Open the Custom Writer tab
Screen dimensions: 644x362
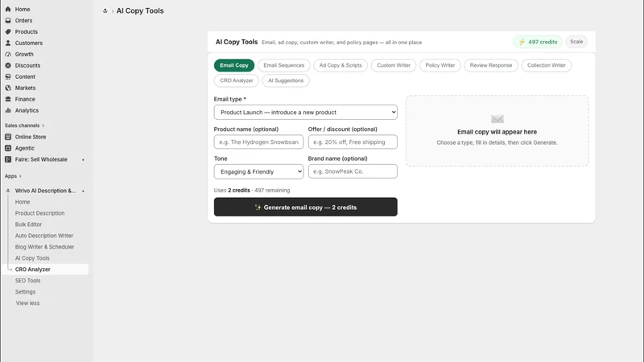click(394, 65)
